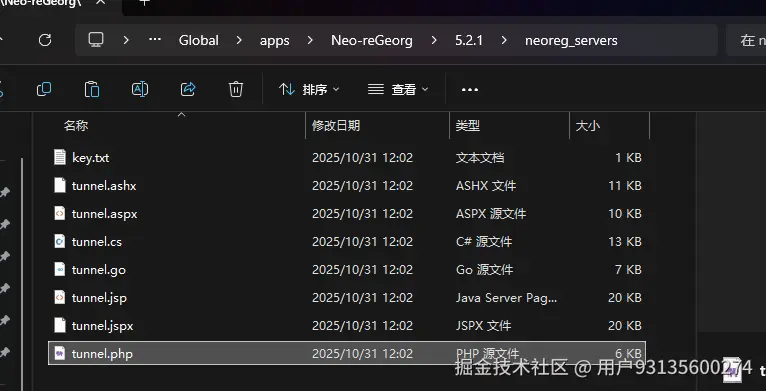Click the Share toolbar icon

[x=188, y=89]
